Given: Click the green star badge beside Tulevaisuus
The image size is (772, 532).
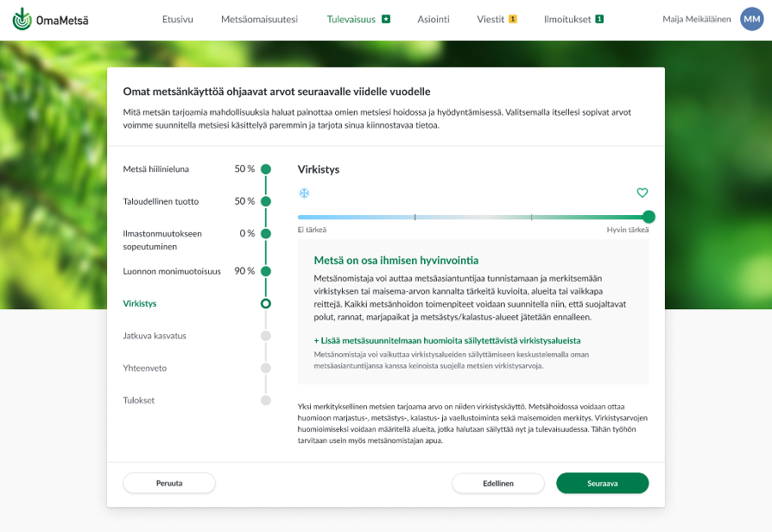Looking at the screenshot, I should coord(386,19).
